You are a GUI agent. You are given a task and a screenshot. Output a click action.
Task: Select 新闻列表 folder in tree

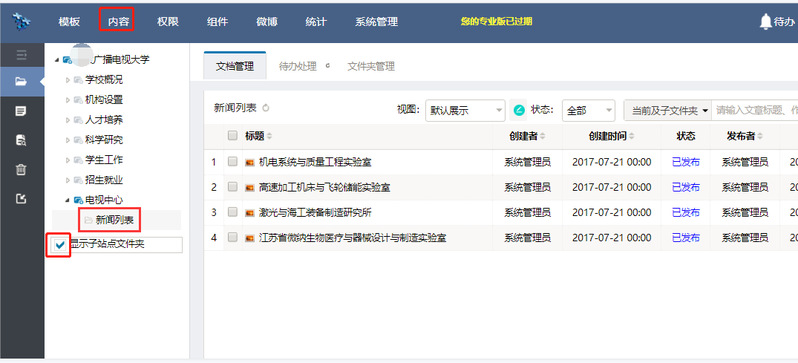pyautogui.click(x=115, y=220)
